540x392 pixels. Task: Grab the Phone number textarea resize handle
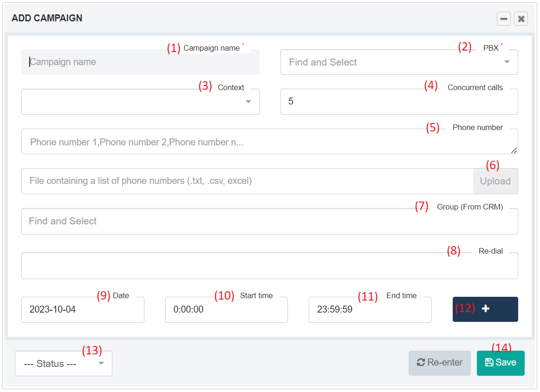click(x=514, y=150)
